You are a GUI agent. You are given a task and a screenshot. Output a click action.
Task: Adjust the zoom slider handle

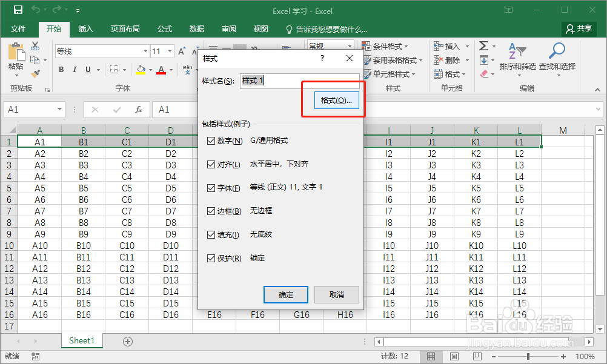528,356
